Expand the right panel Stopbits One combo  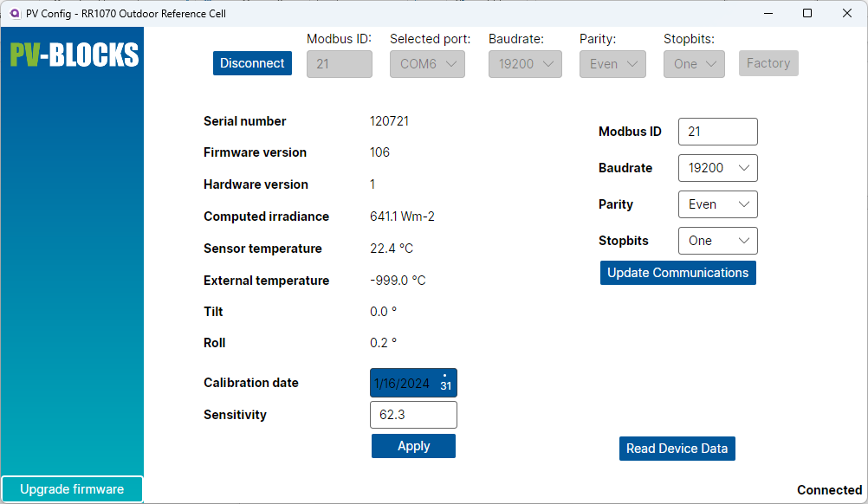[x=718, y=241]
